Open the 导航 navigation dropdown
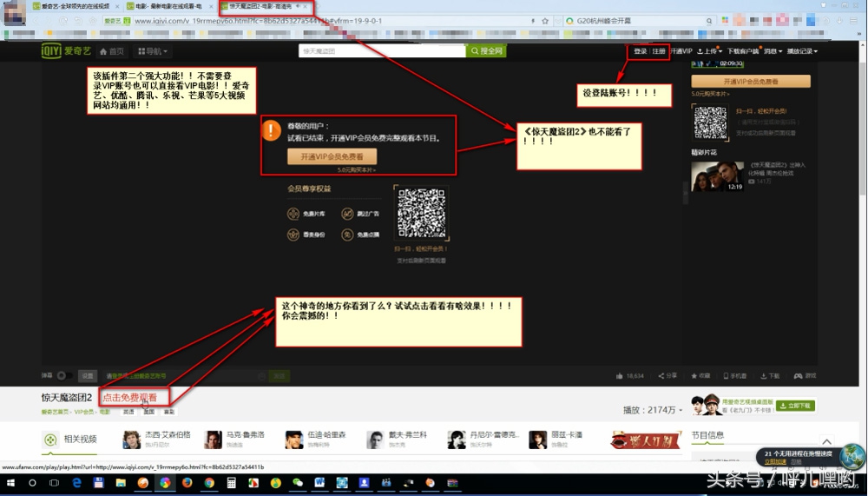 coord(153,51)
